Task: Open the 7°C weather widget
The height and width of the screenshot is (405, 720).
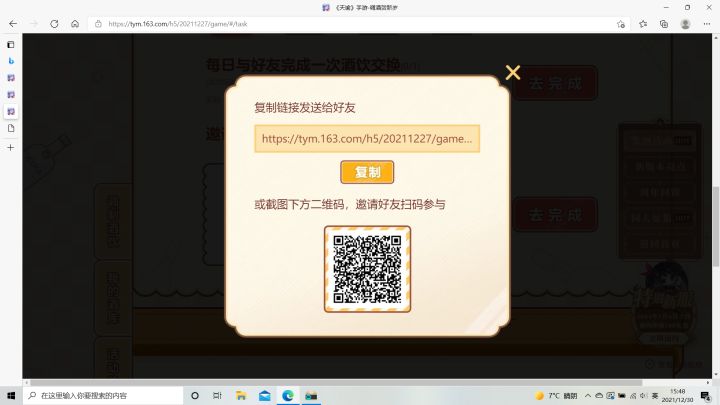Action: click(557, 395)
